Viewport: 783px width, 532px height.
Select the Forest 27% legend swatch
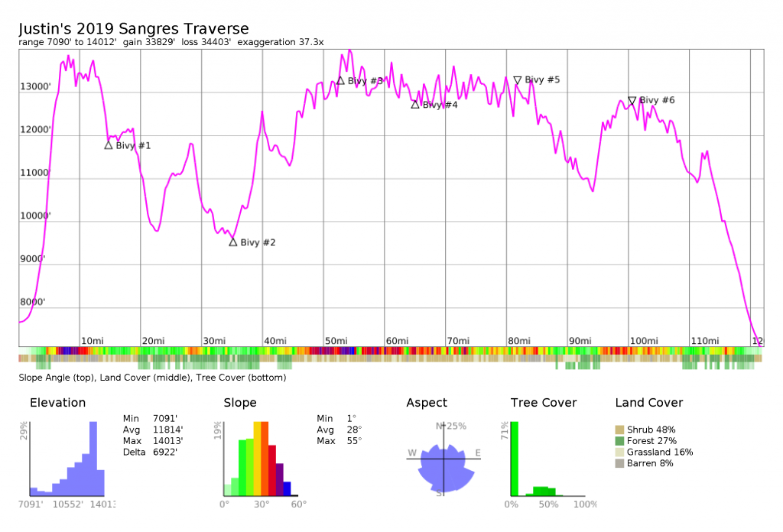coord(620,441)
